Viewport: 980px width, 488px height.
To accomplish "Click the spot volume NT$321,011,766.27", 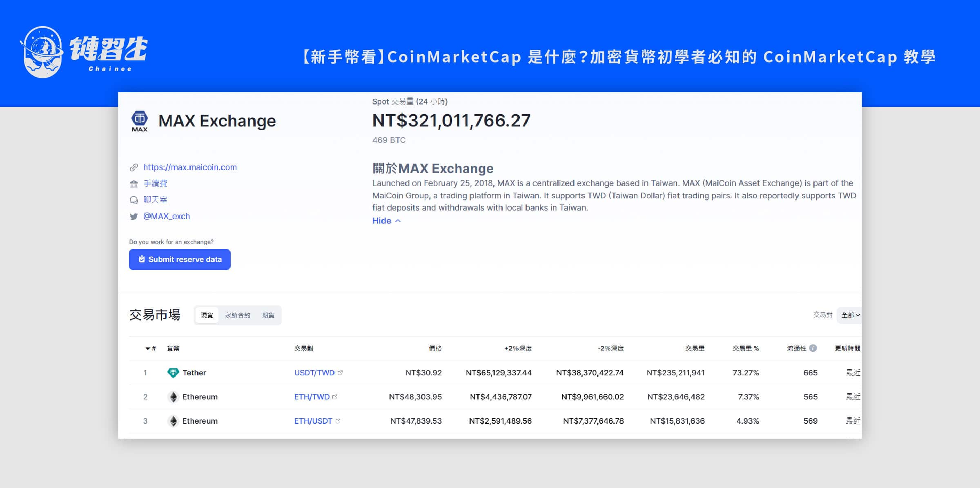I will (451, 121).
